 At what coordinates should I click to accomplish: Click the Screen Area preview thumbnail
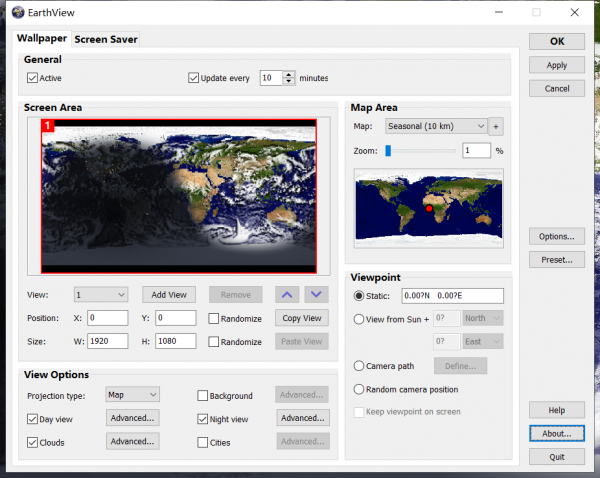pos(179,196)
